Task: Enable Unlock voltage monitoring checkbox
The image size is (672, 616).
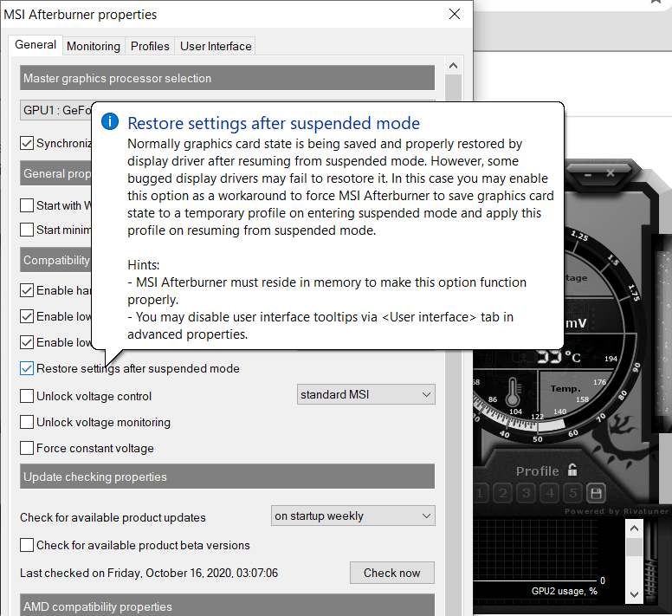Action: coord(27,422)
